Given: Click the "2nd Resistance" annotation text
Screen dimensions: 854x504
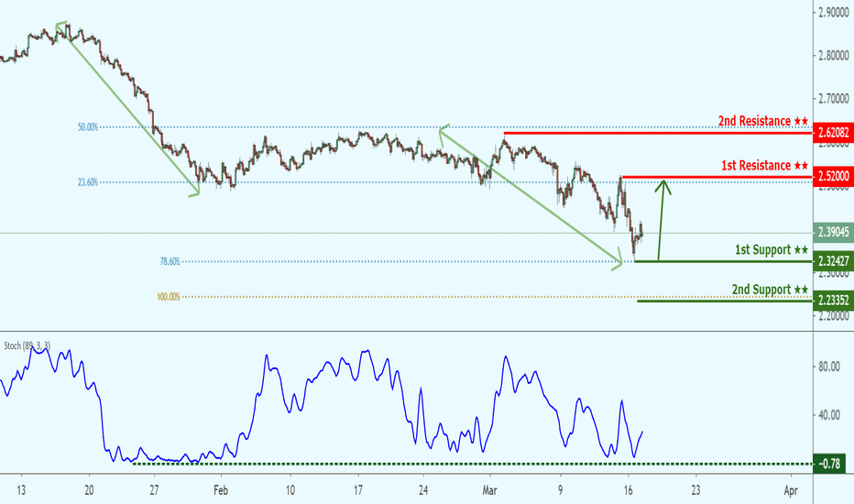Looking at the screenshot, I should tap(762, 121).
